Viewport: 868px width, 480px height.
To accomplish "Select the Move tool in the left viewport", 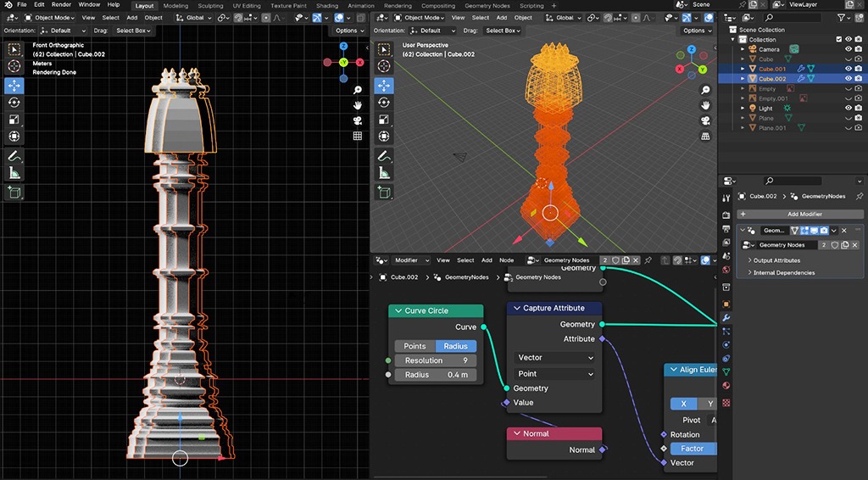I will click(14, 86).
